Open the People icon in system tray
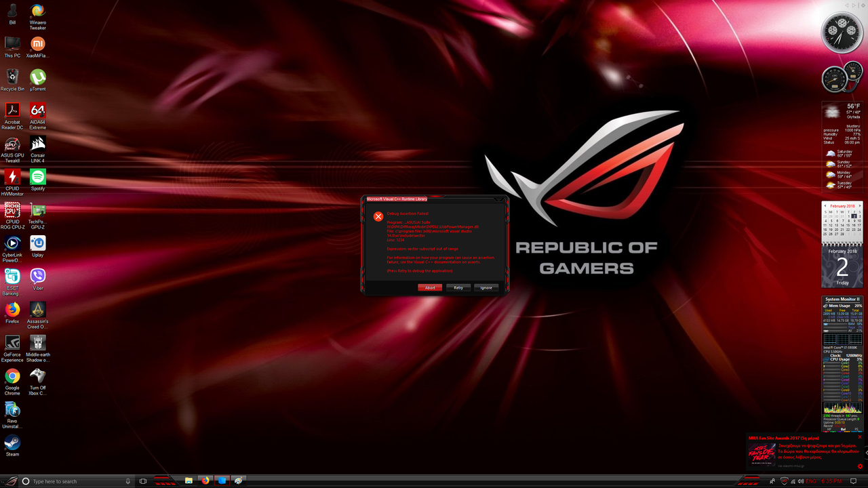Image resolution: width=868 pixels, height=488 pixels. [772, 481]
